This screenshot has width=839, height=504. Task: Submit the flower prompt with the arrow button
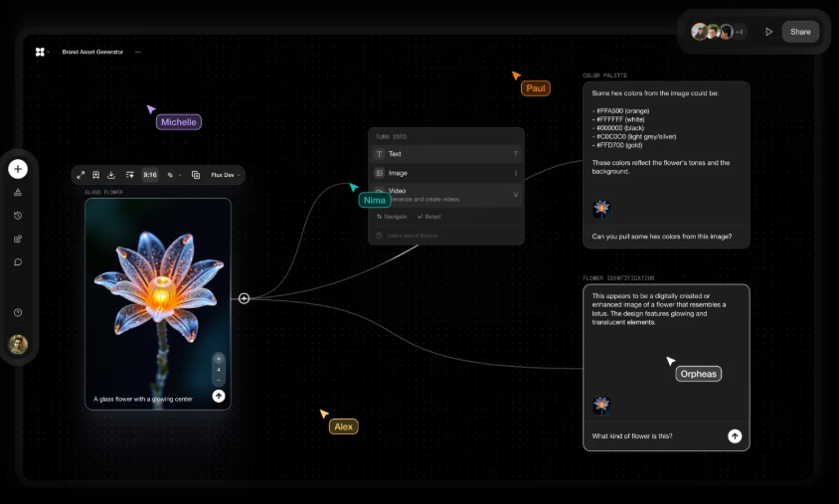219,396
